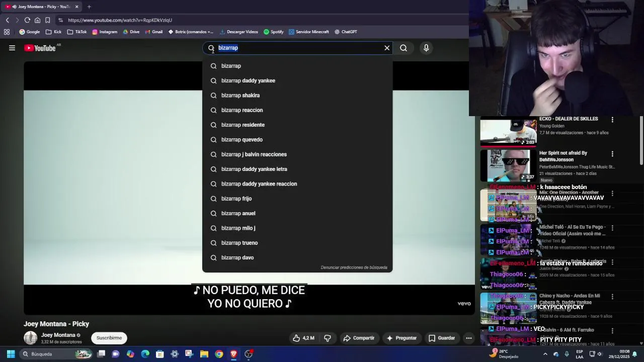Select the 'bizarrap residente' suggestion
The image size is (644, 362).
tap(297, 125)
